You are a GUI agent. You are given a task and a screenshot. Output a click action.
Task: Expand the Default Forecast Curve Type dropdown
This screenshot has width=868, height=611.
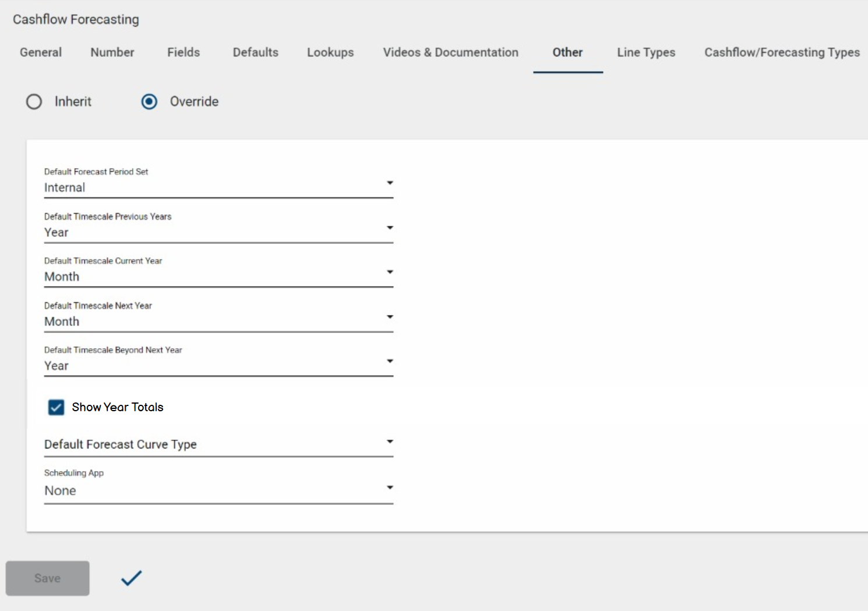click(x=218, y=444)
